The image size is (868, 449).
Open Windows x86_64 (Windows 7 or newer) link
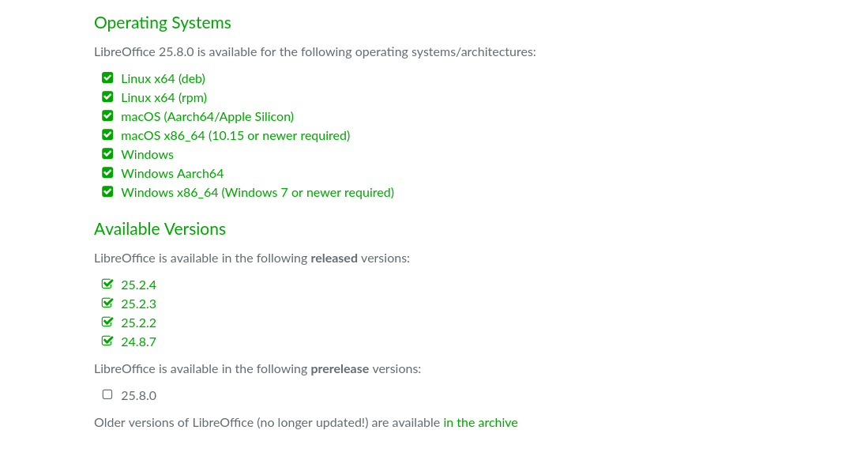[257, 193]
